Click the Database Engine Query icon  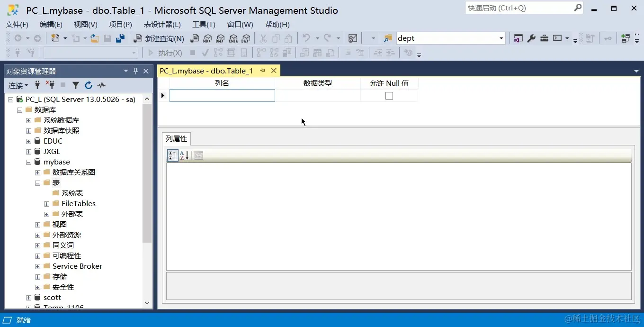coord(195,38)
